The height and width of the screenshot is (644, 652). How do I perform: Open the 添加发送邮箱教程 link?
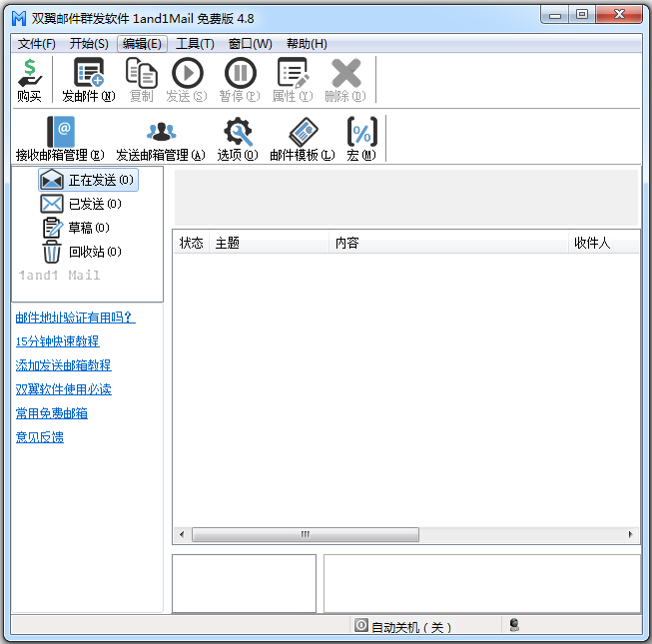click(x=63, y=365)
